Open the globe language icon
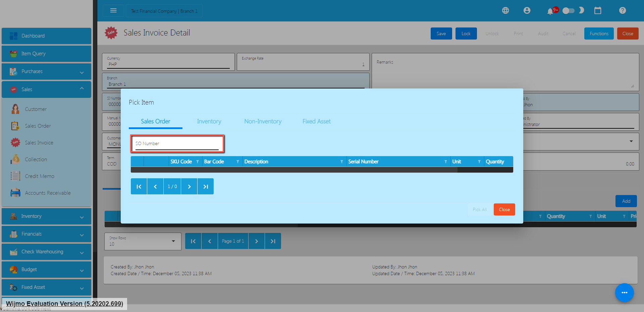 (x=505, y=11)
